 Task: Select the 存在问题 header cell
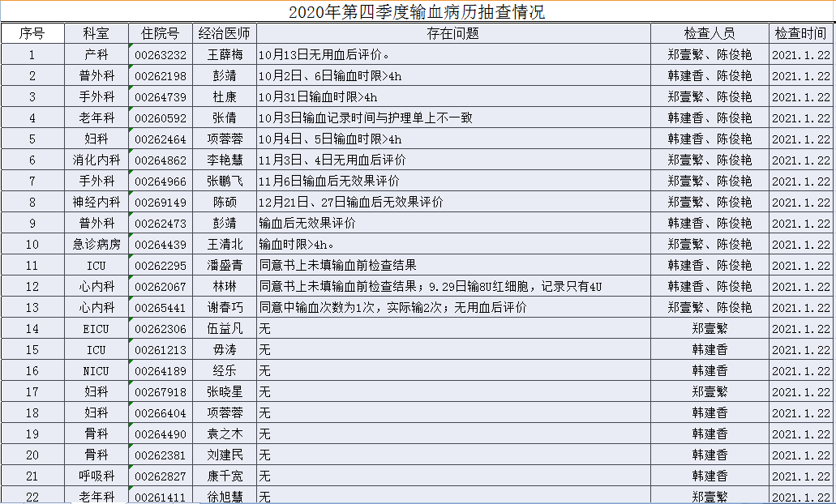[x=452, y=33]
